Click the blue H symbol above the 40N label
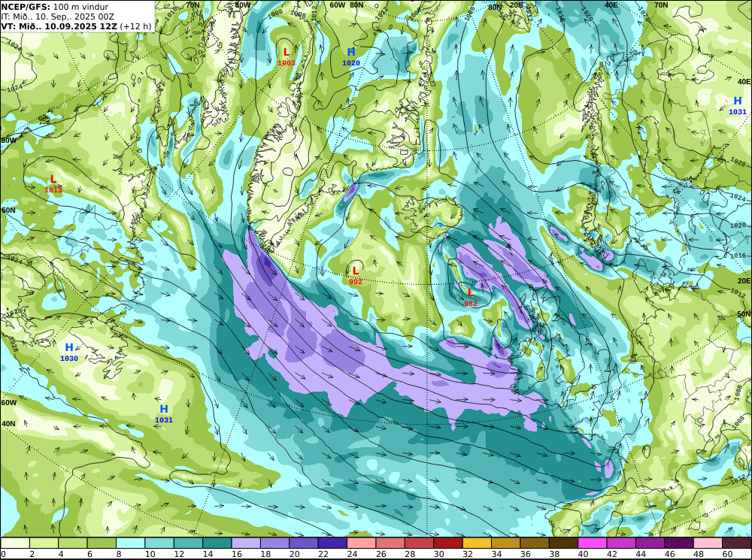752x560 pixels. click(164, 410)
